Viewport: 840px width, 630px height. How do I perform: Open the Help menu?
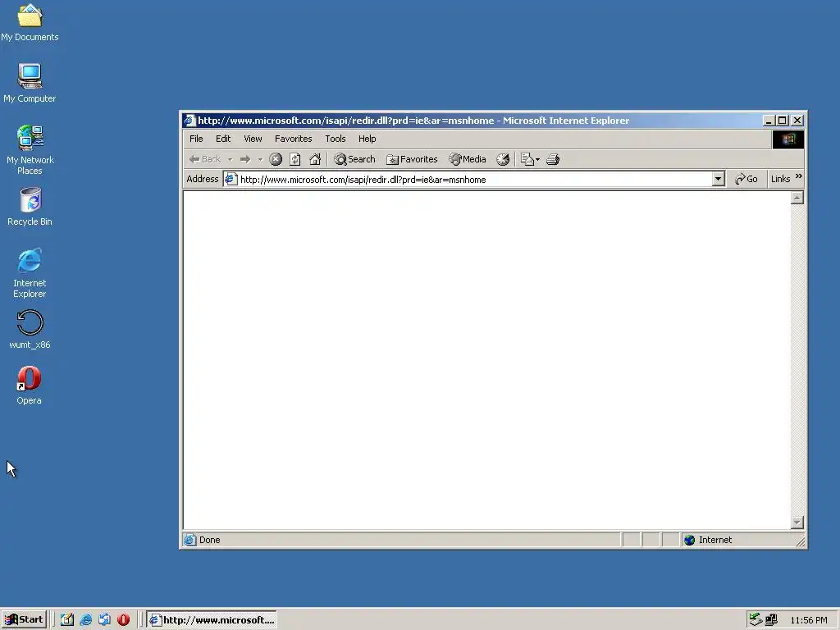click(367, 139)
